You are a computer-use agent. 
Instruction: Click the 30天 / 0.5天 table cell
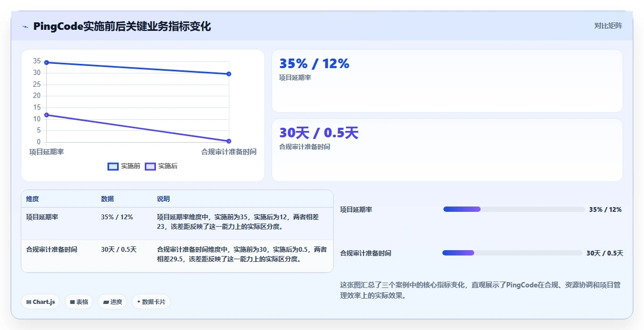click(119, 249)
